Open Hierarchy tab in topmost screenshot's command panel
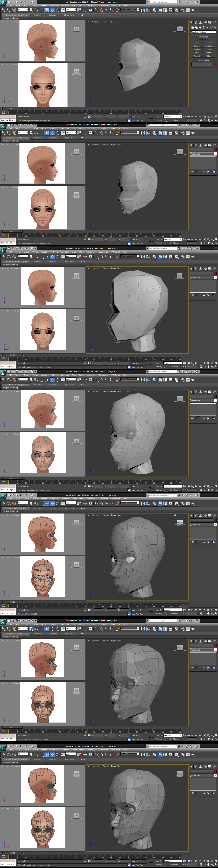Image resolution: width=218 pixels, height=868 pixels. click(x=200, y=22)
